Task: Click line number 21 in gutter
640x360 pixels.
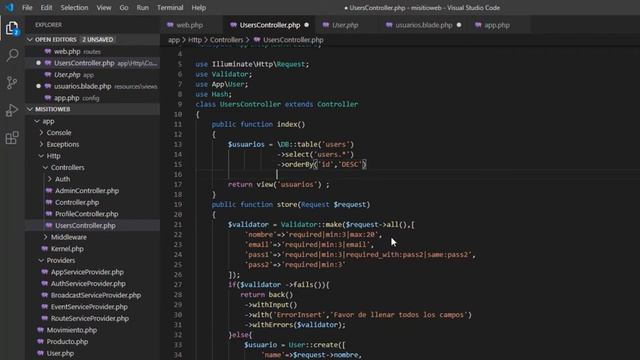Action: (178, 224)
